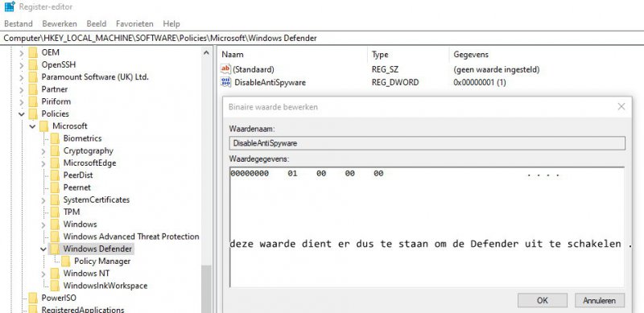
Task: Click the Paramount Software folder icon
Action: (x=33, y=77)
